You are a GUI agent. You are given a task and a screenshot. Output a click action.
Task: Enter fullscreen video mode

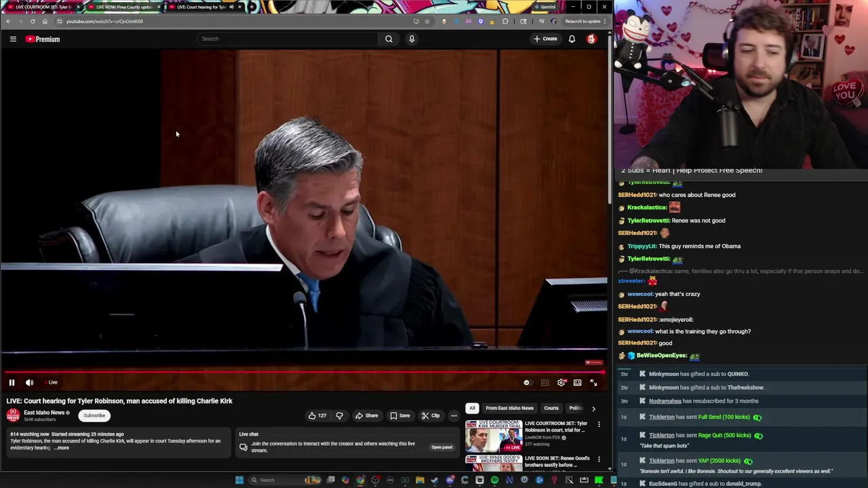pyautogui.click(x=593, y=383)
